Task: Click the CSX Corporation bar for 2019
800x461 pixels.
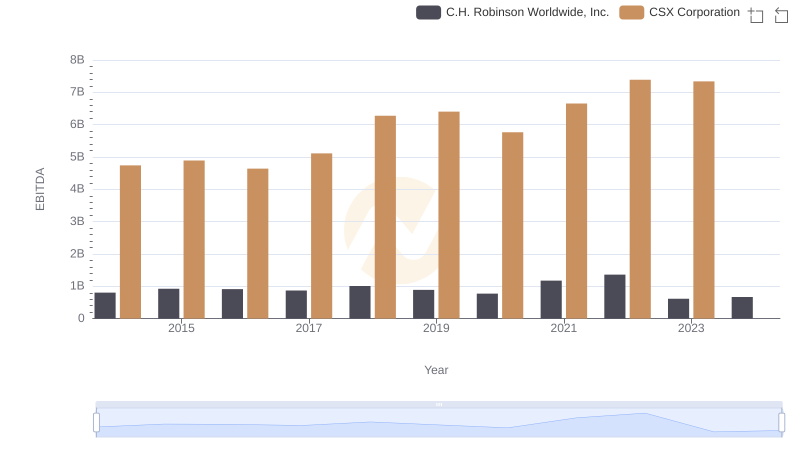Action: pyautogui.click(x=448, y=215)
